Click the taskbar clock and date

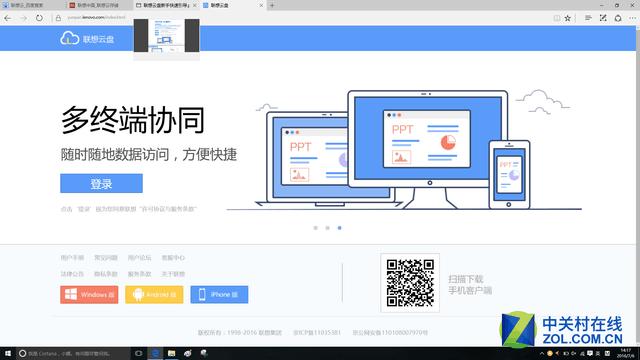[626, 353]
